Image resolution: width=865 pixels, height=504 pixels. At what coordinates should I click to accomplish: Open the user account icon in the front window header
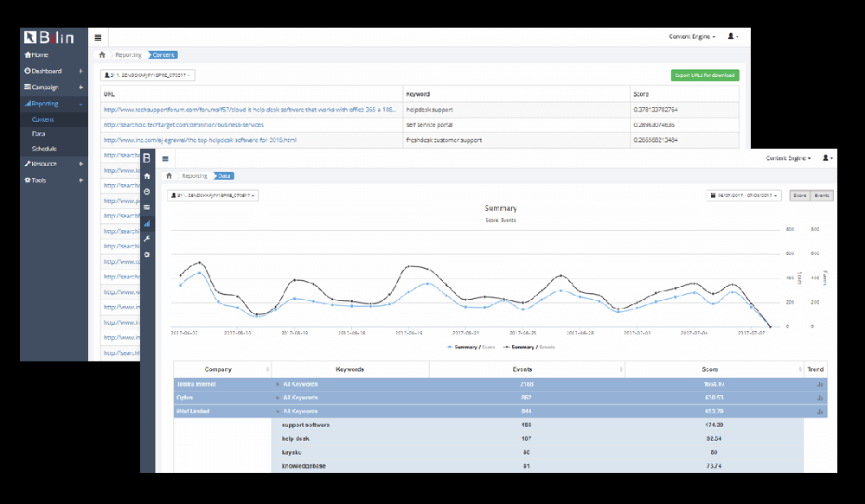click(827, 158)
